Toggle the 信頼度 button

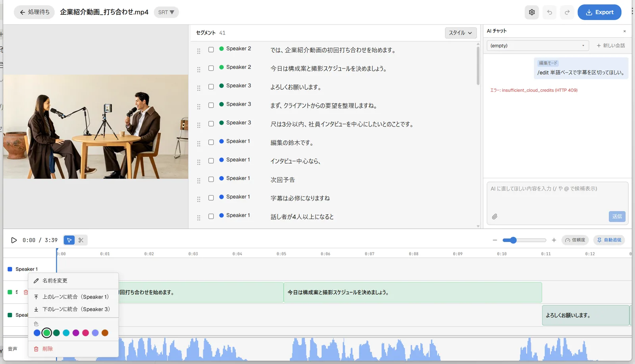[x=575, y=240]
